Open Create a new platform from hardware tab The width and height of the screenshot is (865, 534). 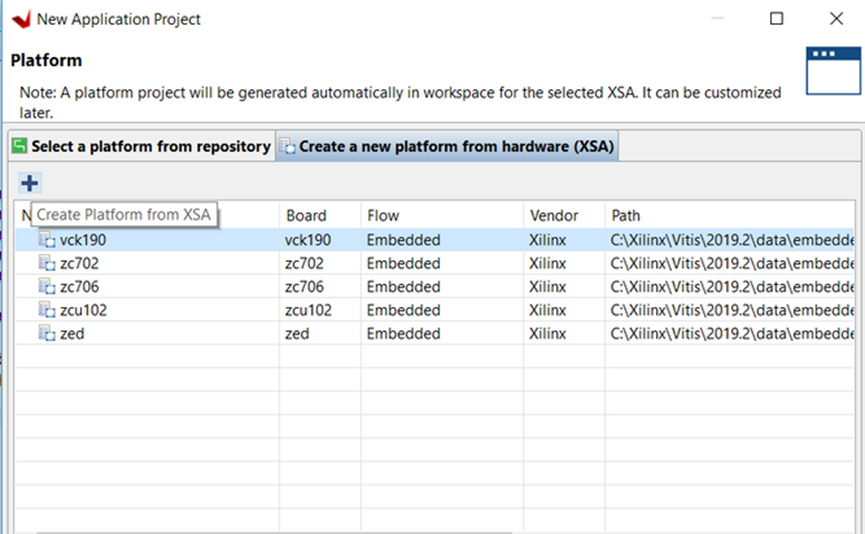[446, 147]
